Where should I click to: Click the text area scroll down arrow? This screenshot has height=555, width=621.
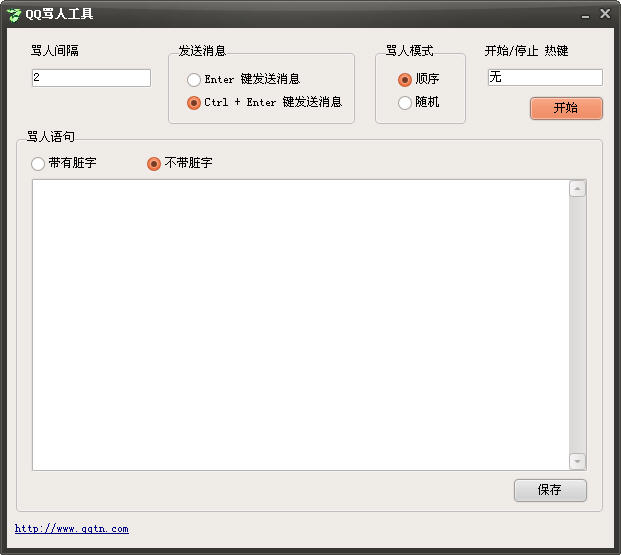(x=577, y=461)
